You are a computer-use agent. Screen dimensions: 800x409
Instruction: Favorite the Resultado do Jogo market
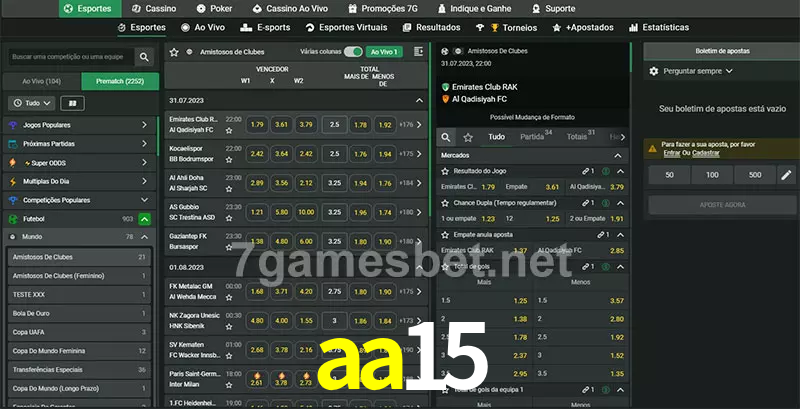[445, 171]
